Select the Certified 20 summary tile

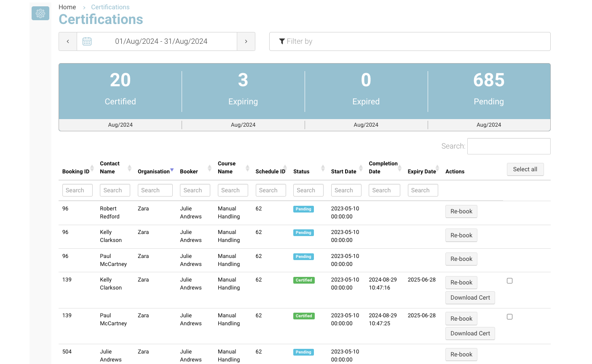click(x=120, y=91)
